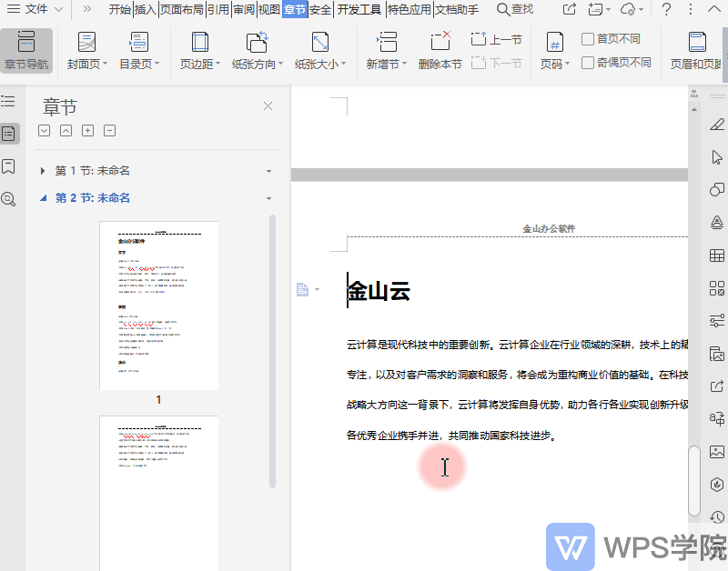Open the find-and-replace magnifier in left sidebar
The height and width of the screenshot is (571, 728).
10,199
